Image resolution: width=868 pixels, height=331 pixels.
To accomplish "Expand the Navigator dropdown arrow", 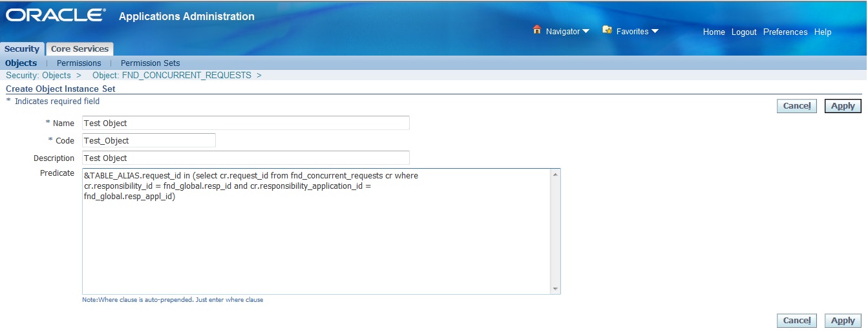I will [x=586, y=32].
